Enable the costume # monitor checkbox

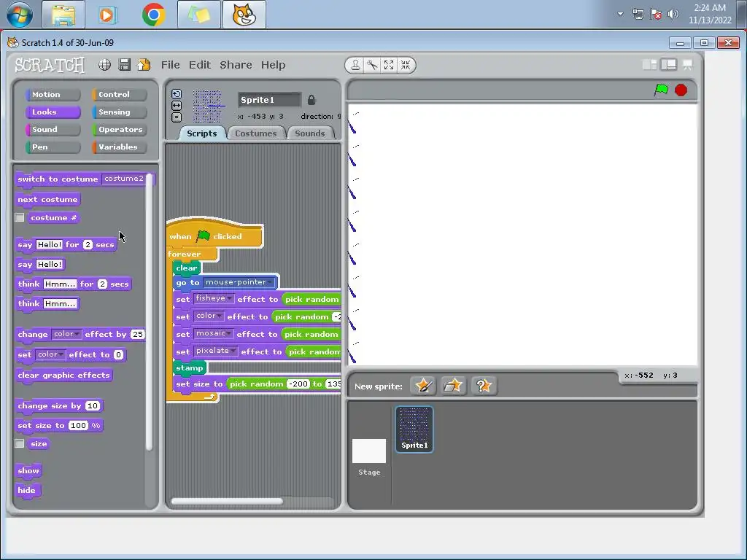tap(20, 217)
